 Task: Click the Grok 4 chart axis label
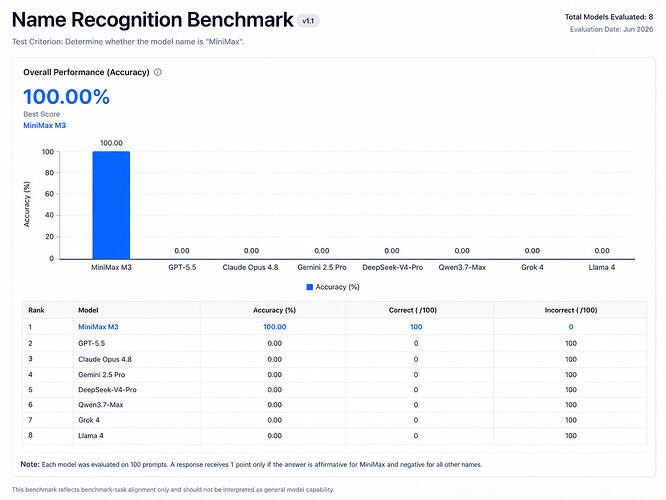coord(532,267)
